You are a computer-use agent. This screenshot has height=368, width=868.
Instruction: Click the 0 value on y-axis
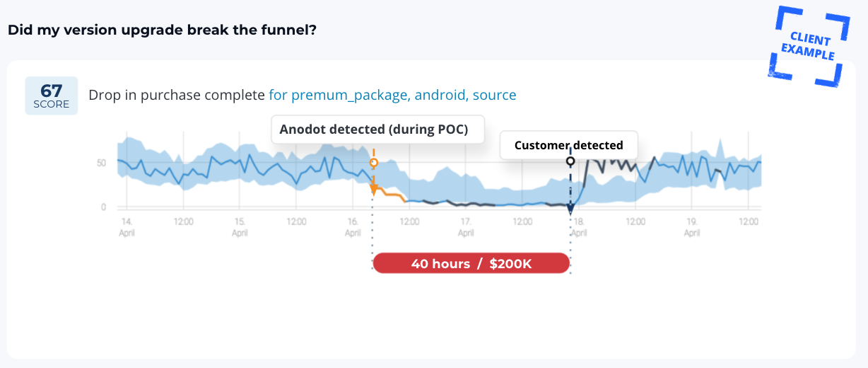[x=104, y=207]
